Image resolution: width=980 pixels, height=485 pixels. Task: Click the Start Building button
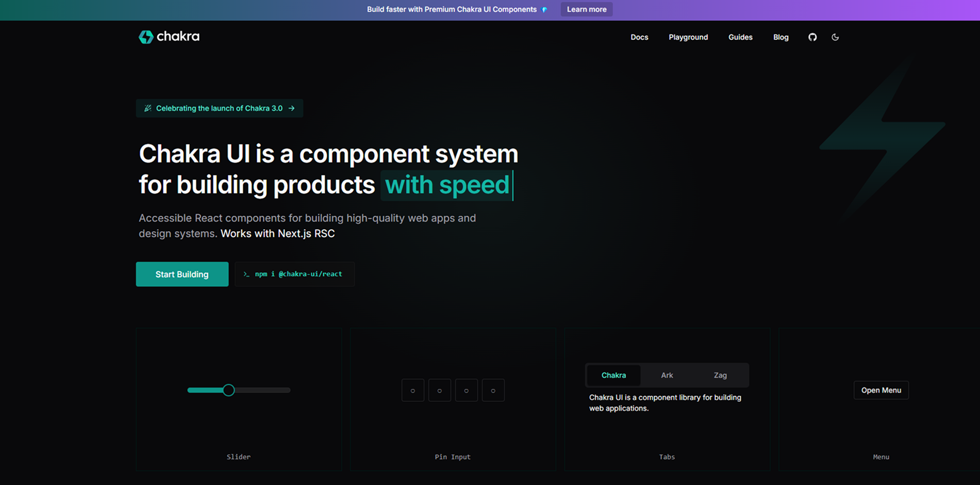(182, 274)
